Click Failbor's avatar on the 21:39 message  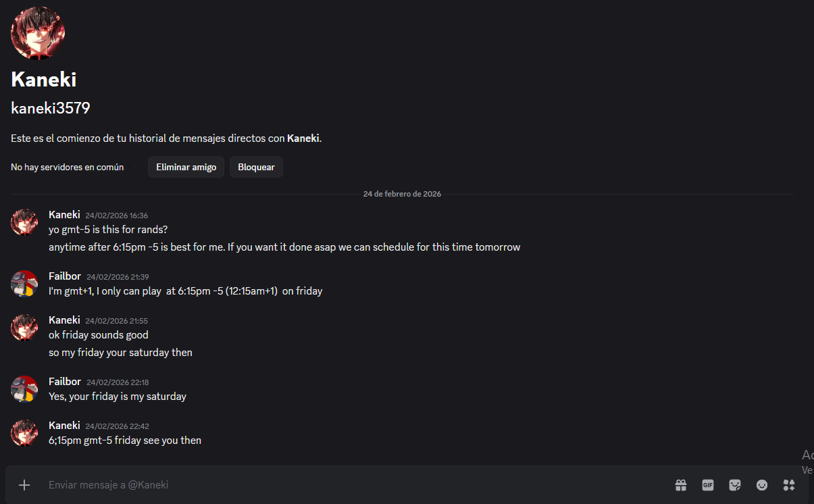[x=24, y=284]
